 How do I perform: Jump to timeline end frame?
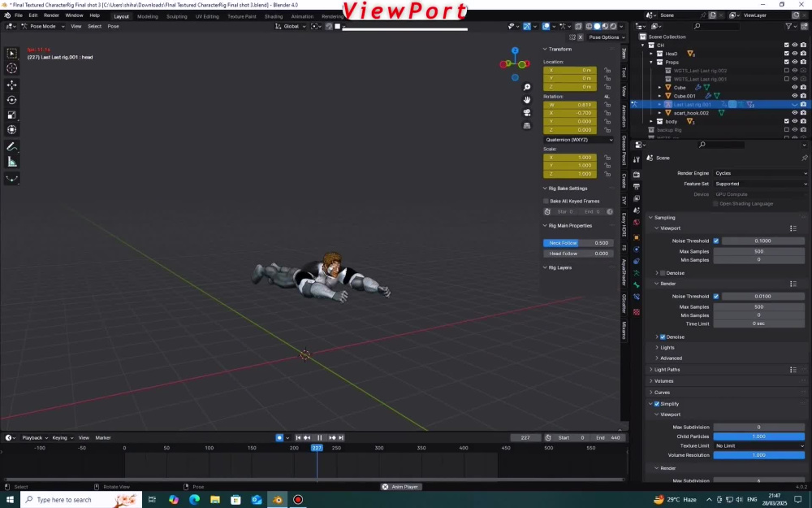341,438
